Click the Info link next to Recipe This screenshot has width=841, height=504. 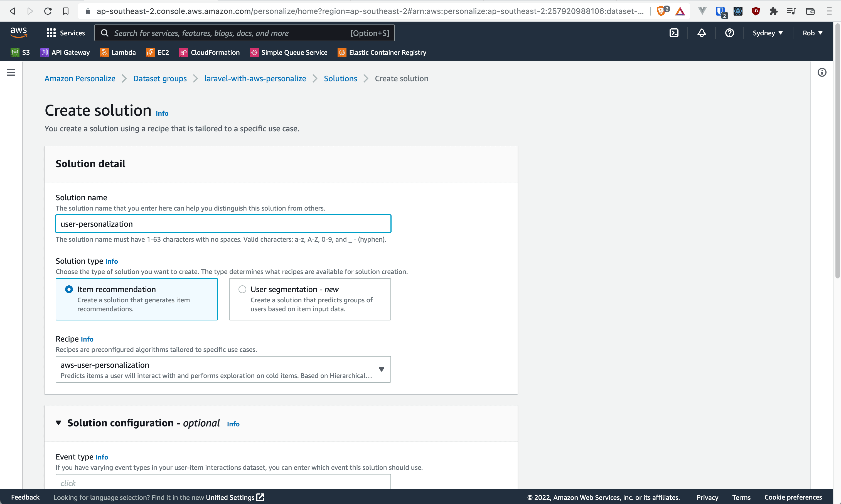[x=87, y=339]
